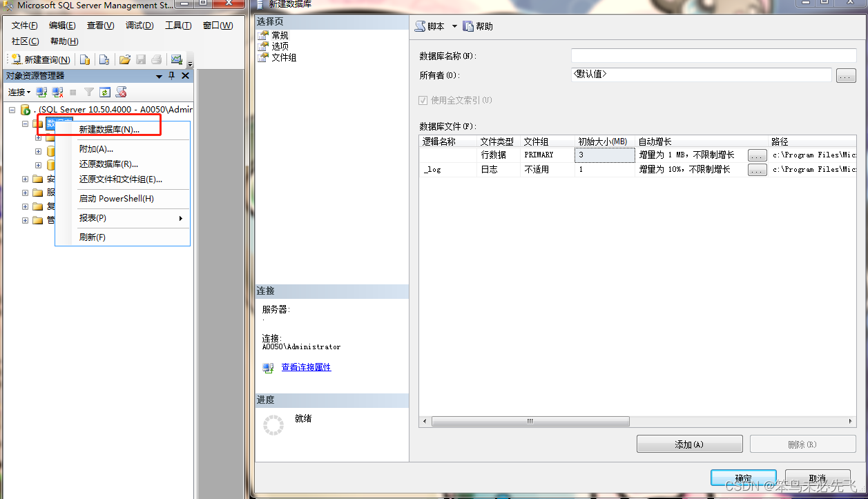Open the 脚本 dropdown arrow
The width and height of the screenshot is (868, 499).
coord(454,26)
